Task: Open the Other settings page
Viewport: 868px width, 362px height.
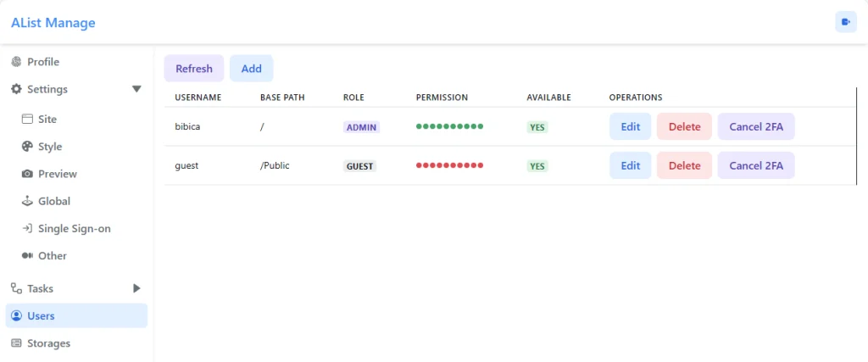Action: pyautogui.click(x=52, y=255)
